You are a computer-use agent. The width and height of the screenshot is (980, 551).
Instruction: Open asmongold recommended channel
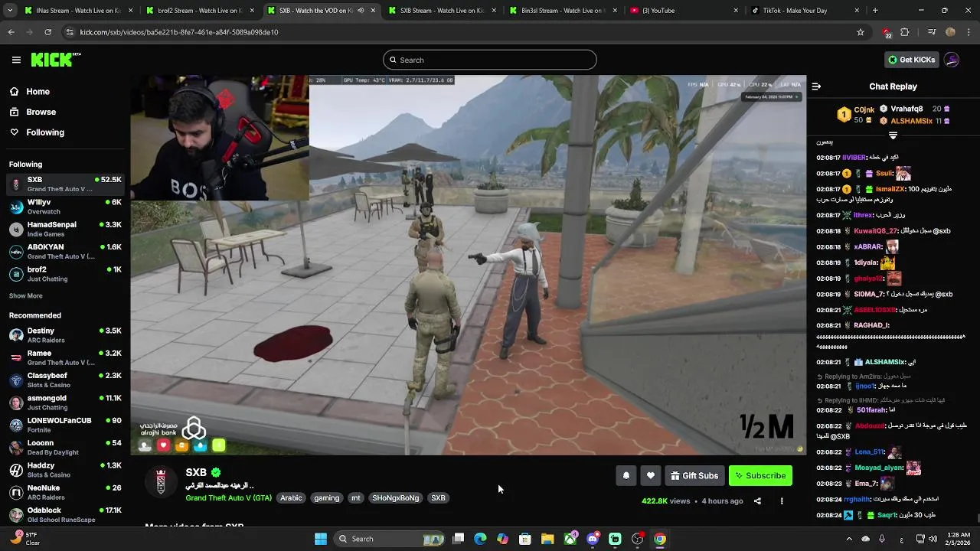pyautogui.click(x=65, y=403)
